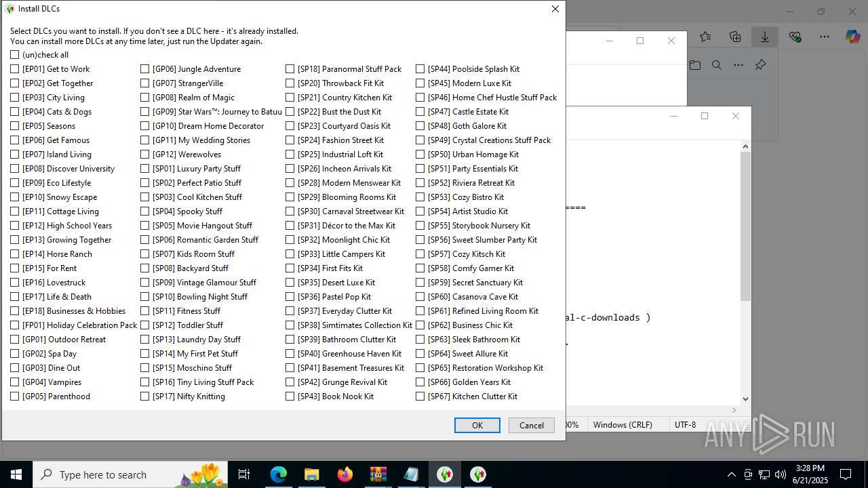The image size is (868, 488).
Task: Tick [SP04] Spooky Stuff checkbox
Action: point(145,211)
